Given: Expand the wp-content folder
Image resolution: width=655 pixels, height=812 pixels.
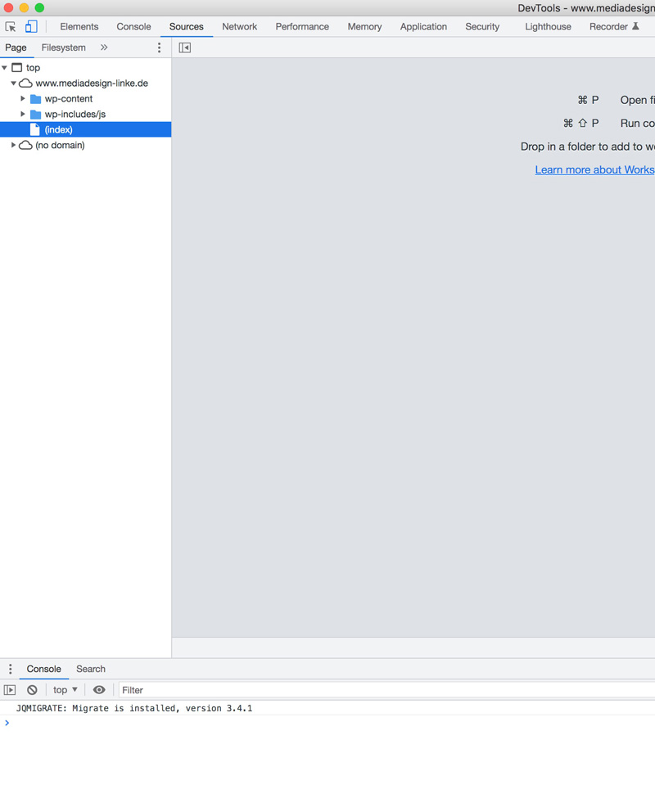Looking at the screenshot, I should click(23, 99).
